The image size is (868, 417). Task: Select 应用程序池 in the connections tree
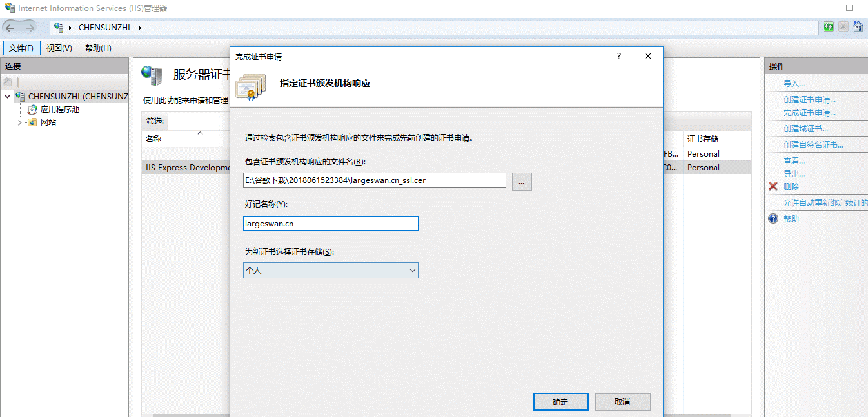59,110
